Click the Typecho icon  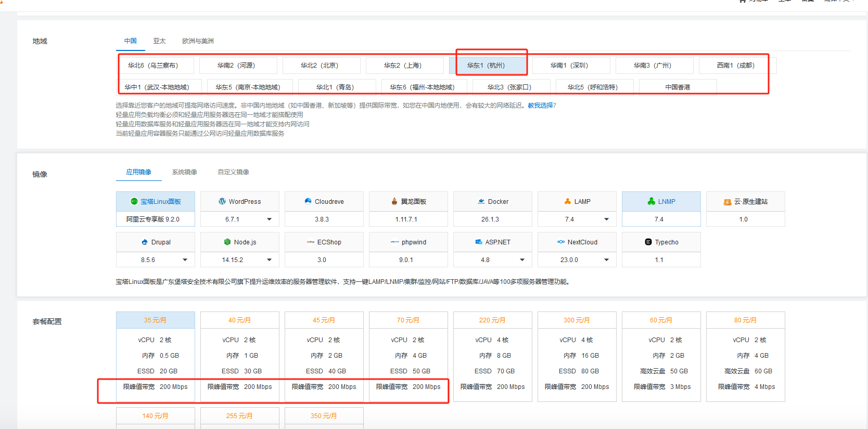[x=648, y=242]
